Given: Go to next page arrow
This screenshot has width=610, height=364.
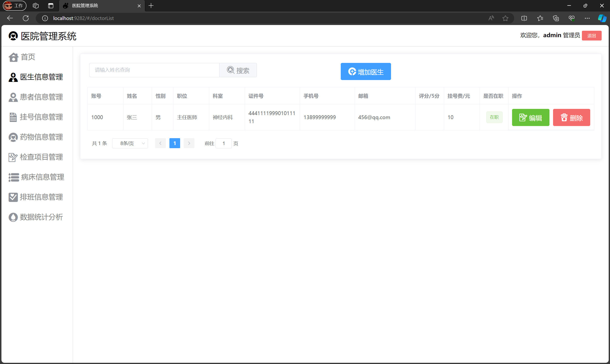Looking at the screenshot, I should 189,143.
